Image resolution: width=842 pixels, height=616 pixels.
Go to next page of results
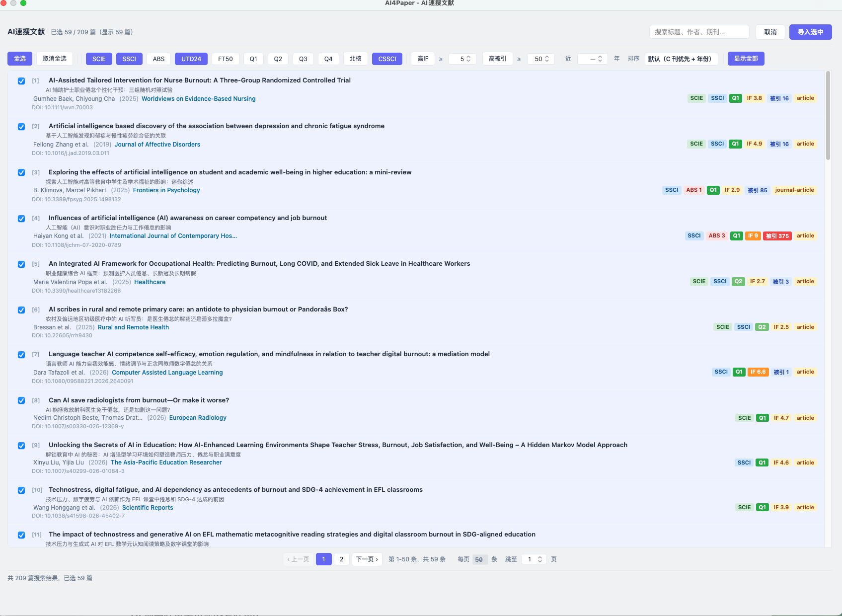[x=367, y=559]
